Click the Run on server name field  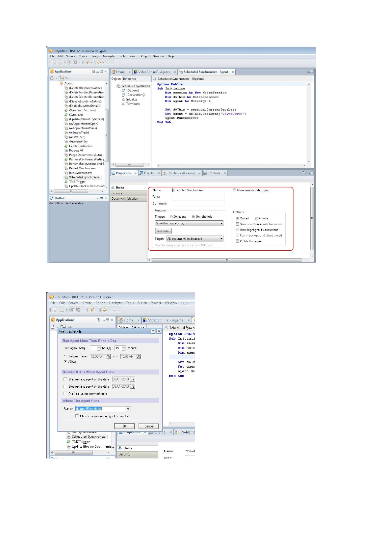pyautogui.click(x=101, y=409)
